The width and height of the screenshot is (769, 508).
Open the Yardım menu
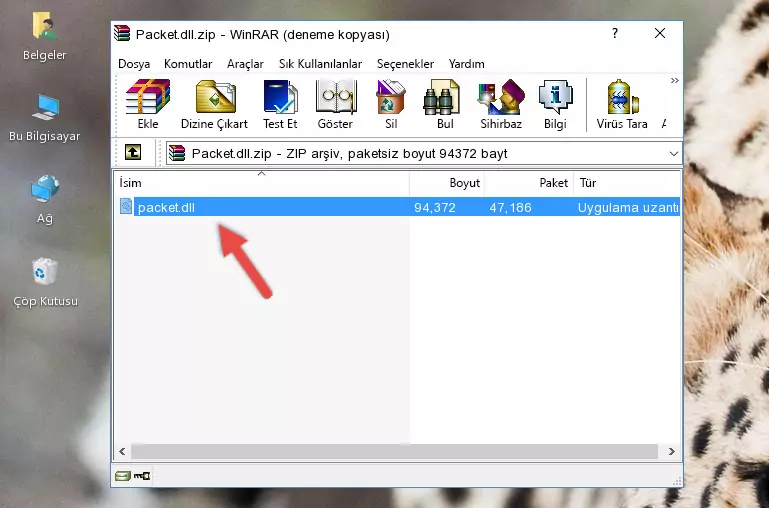[x=466, y=64]
